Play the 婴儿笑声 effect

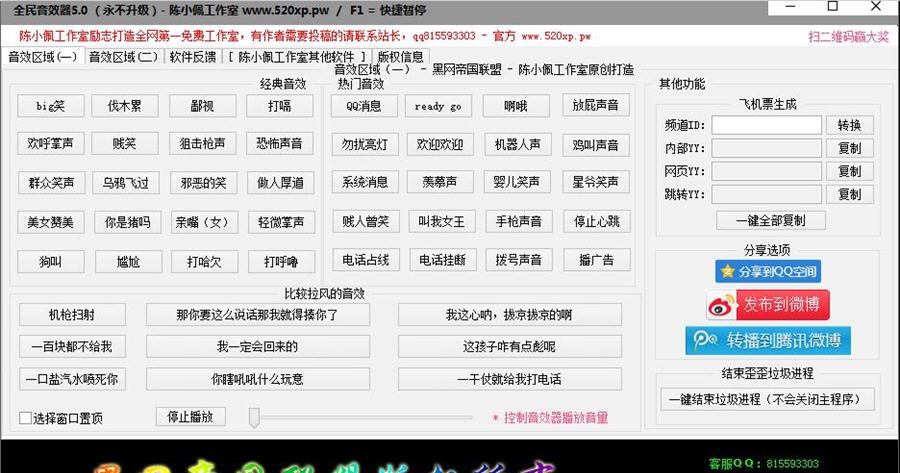517,182
